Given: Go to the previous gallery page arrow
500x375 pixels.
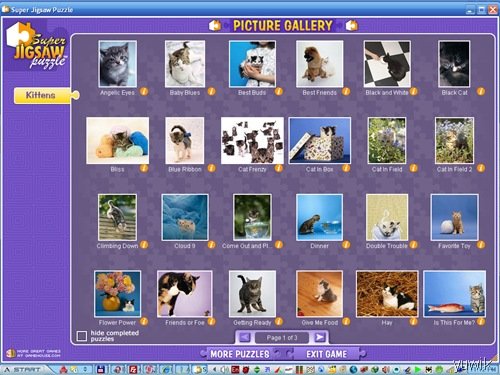Looking at the screenshot, I should tap(245, 337).
